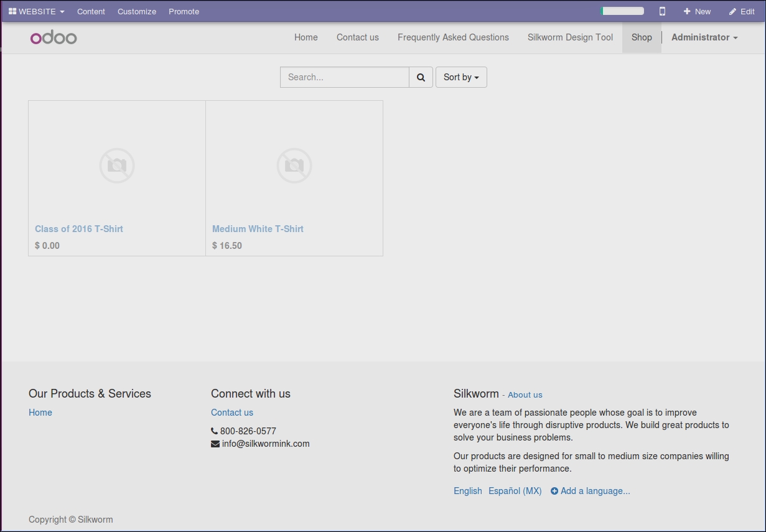
Task: Click the progress bar in the top toolbar
Action: coord(622,11)
